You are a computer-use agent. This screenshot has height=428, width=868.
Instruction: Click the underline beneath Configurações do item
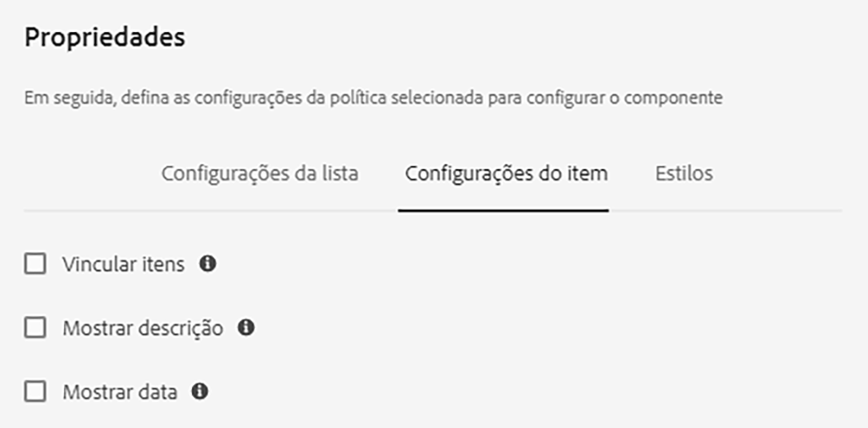pyautogui.click(x=504, y=211)
